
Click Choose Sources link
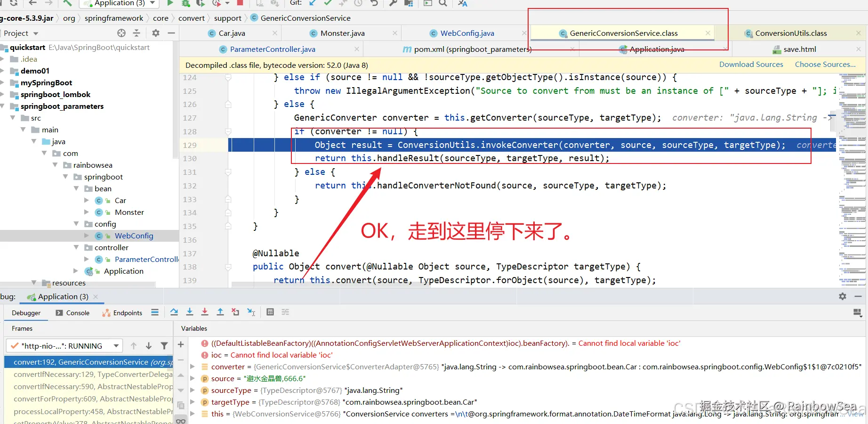(825, 65)
